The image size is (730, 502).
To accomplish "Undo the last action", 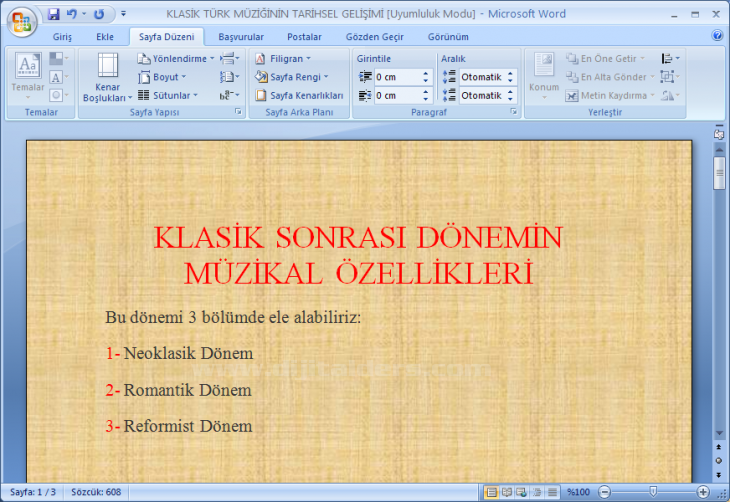I will 72,14.
